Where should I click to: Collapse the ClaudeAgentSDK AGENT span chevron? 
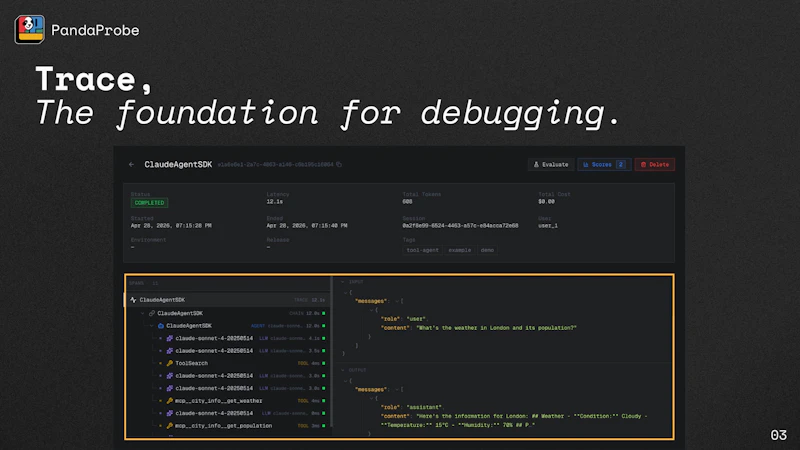click(x=152, y=326)
